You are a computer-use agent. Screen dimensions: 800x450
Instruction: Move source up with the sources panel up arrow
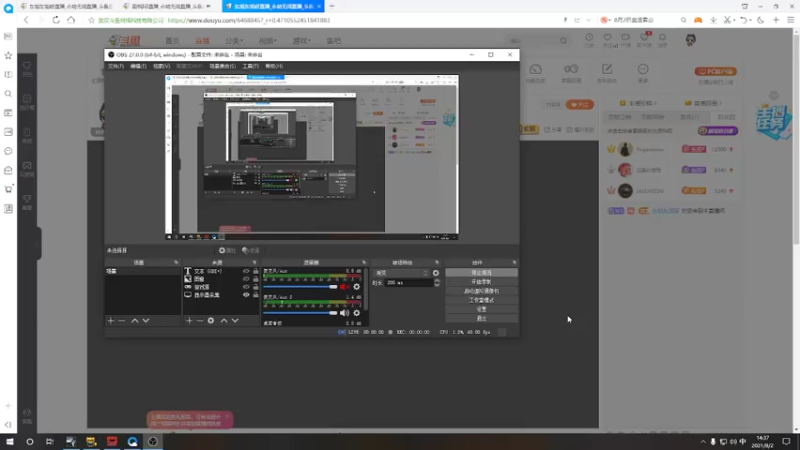click(x=223, y=320)
